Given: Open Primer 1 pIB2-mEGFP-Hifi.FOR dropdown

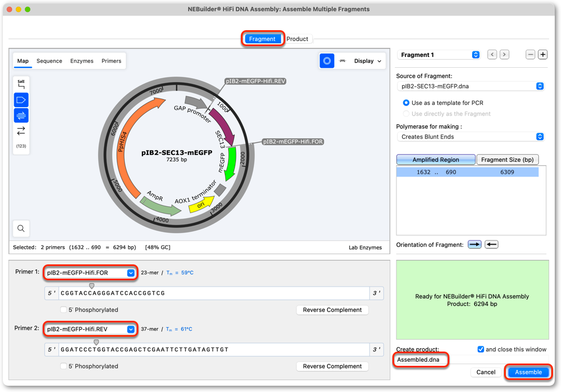Looking at the screenshot, I should 91,273.
